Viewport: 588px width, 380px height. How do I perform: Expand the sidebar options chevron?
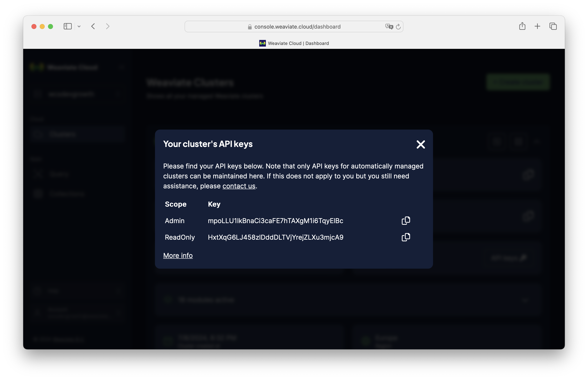pos(79,26)
